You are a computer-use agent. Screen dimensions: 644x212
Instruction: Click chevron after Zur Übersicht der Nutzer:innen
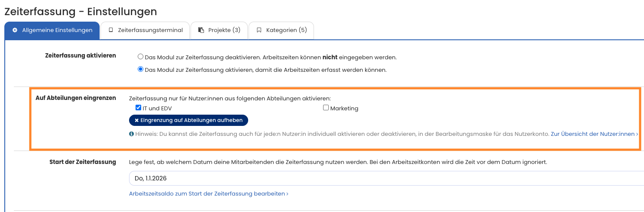click(x=637, y=135)
